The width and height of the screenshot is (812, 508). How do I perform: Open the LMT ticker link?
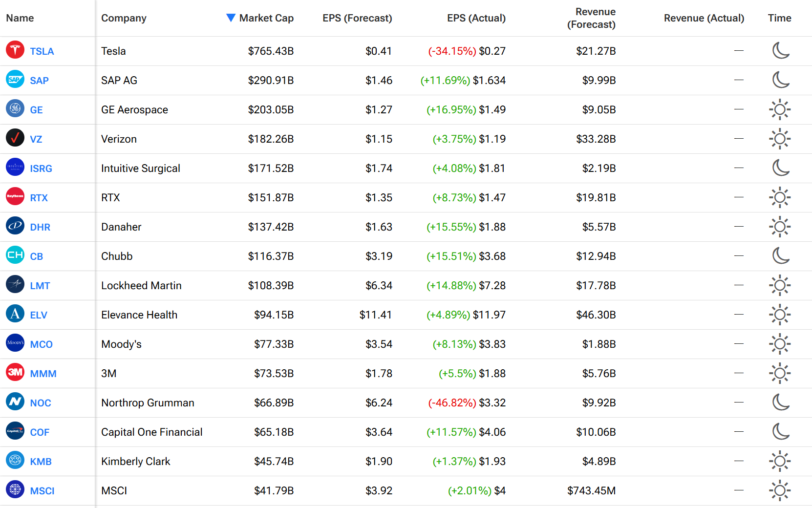click(x=40, y=286)
